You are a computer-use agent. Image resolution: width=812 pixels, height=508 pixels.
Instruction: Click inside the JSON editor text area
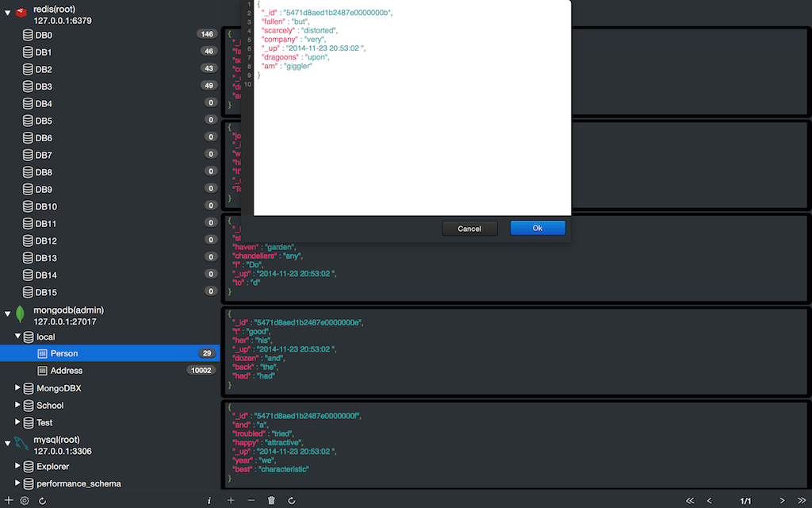pos(412,143)
